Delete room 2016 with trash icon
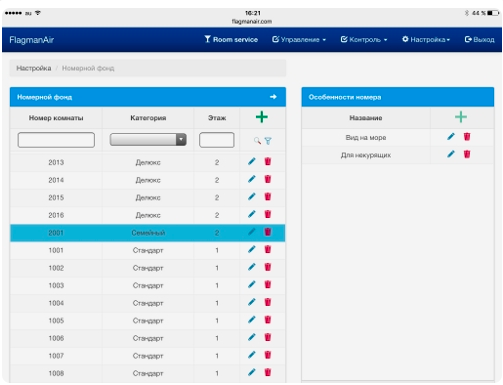Screen dimensions: 503x385 (268, 214)
